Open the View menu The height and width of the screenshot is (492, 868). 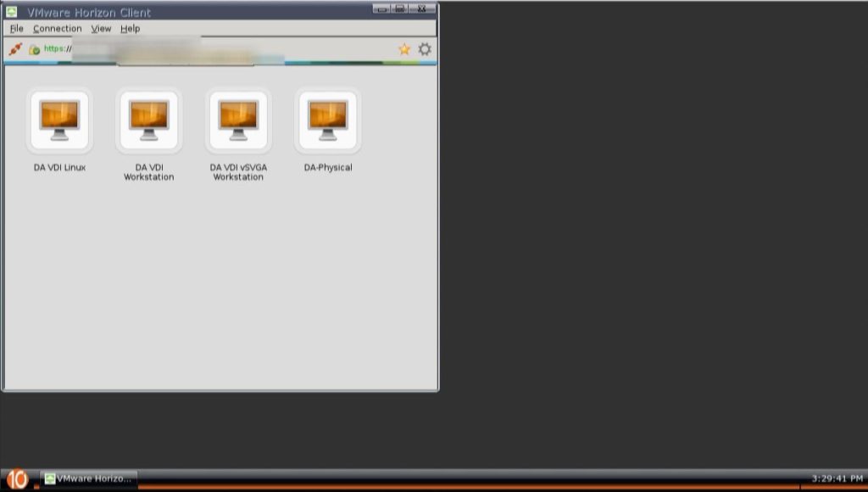tap(101, 28)
